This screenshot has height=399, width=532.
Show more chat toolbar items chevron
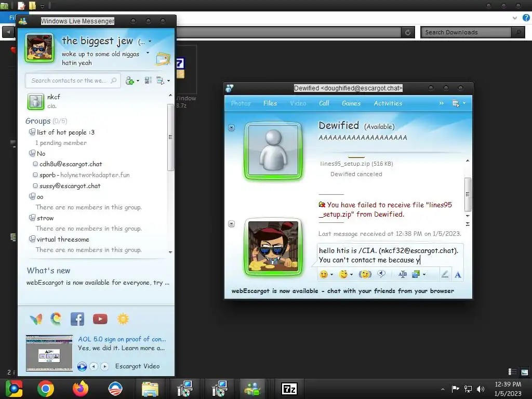(442, 103)
